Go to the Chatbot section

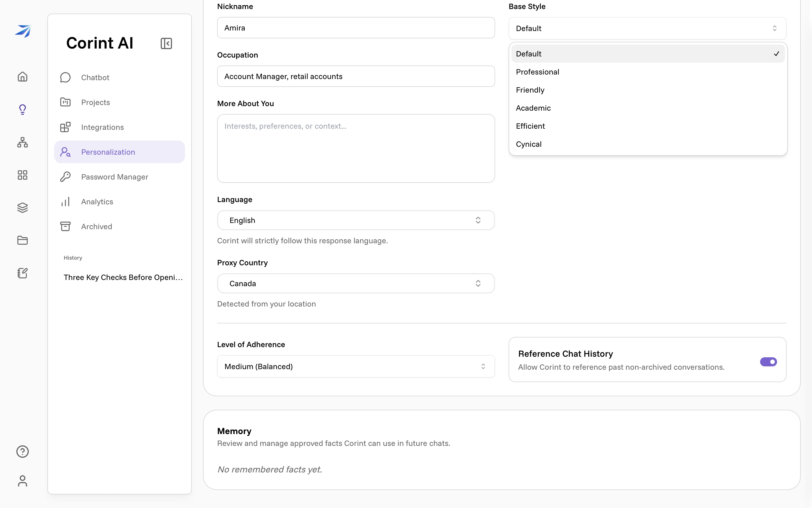120,77
